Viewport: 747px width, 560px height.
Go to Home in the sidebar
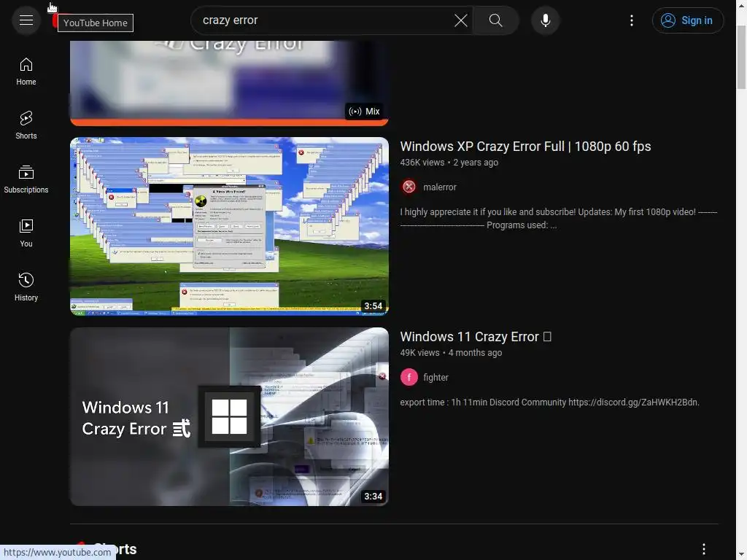[x=26, y=72]
